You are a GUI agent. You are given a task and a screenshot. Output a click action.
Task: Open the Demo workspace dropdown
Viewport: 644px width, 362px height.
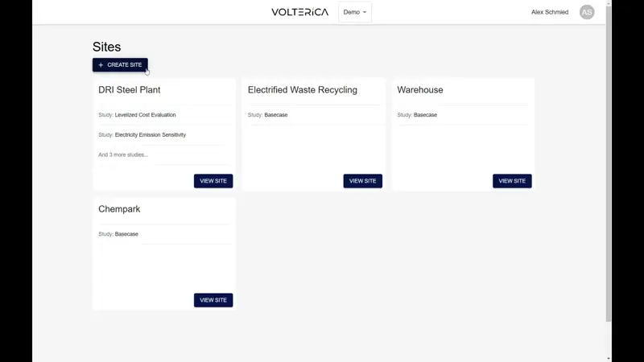click(x=355, y=12)
